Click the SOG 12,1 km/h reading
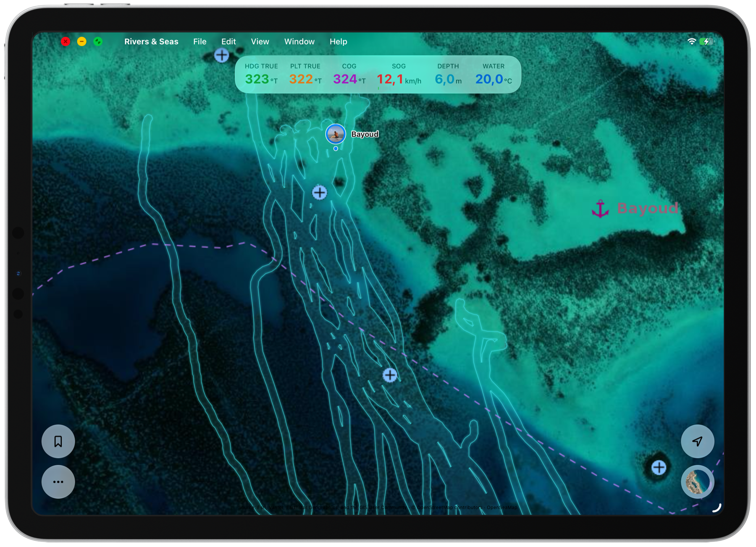Viewport: 756px width, 547px height. (x=399, y=74)
